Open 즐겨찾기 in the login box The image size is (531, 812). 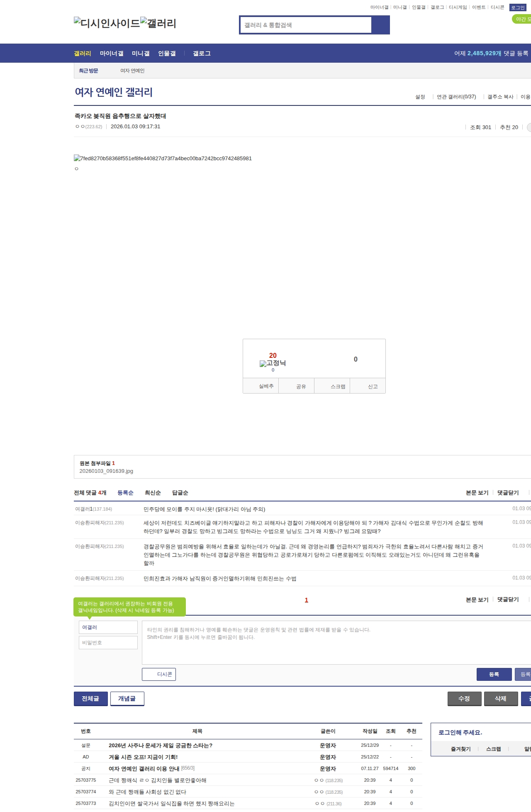(461, 749)
